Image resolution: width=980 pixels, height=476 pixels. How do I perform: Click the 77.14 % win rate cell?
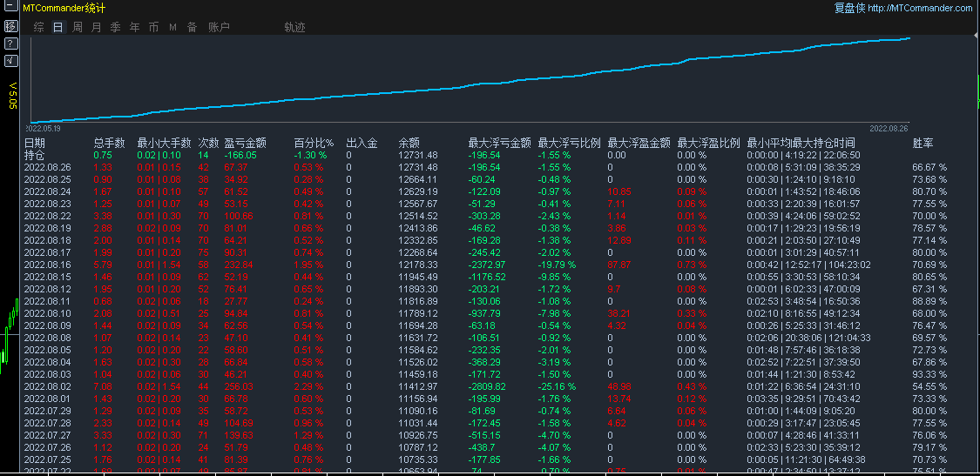(930, 240)
